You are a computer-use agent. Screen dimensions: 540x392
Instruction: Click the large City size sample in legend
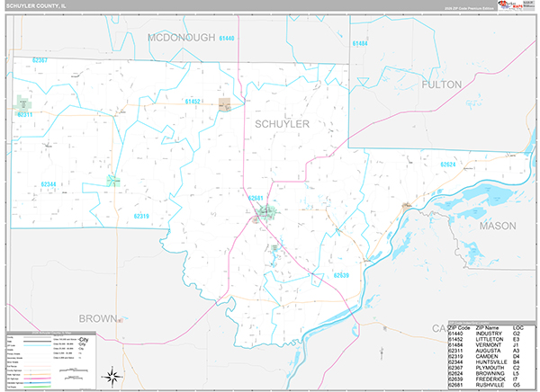(x=84, y=340)
